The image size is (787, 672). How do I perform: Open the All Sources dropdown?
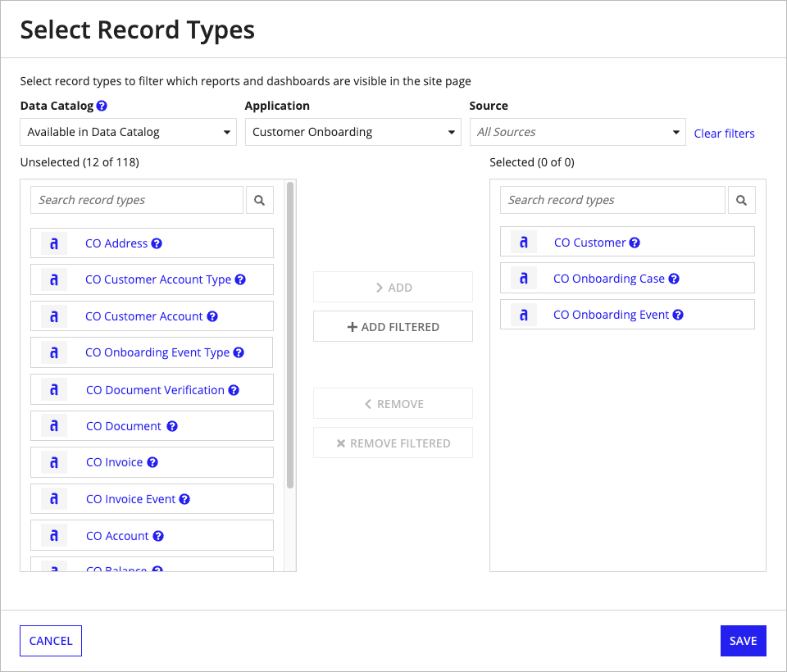pyautogui.click(x=578, y=132)
